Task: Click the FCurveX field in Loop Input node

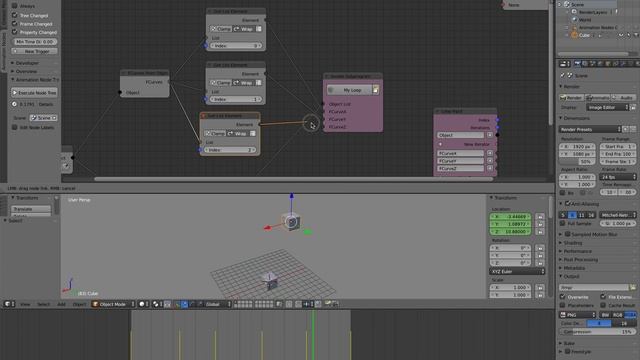Action: pyautogui.click(x=460, y=153)
